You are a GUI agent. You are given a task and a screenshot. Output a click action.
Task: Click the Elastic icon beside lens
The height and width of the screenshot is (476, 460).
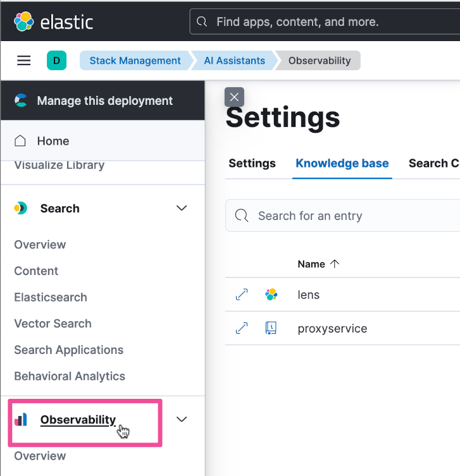(271, 295)
